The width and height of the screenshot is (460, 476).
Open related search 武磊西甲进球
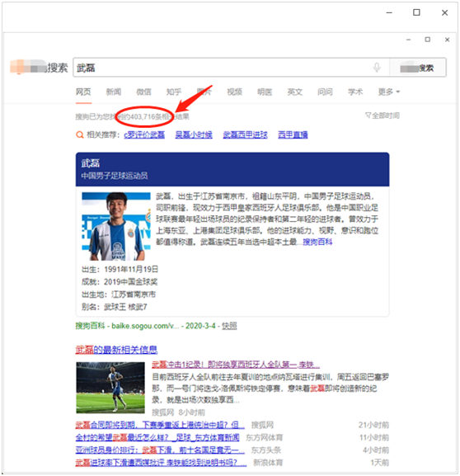pyautogui.click(x=245, y=134)
